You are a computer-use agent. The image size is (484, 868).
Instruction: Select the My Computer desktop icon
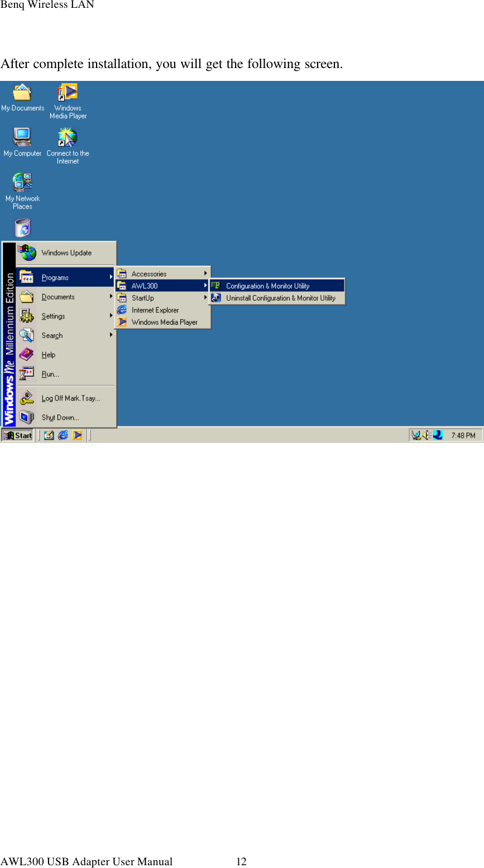pos(22,142)
